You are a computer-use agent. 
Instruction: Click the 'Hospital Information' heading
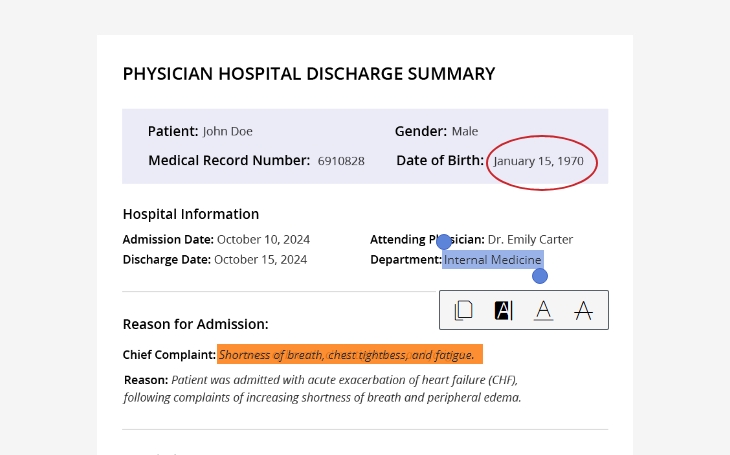point(190,214)
